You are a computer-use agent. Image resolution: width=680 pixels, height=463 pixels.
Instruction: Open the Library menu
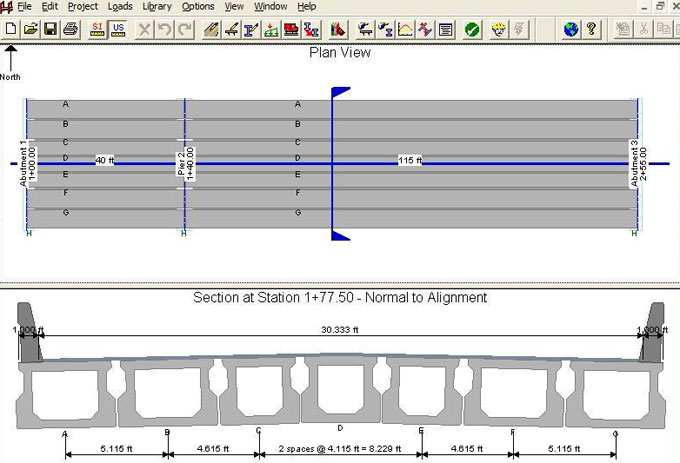[x=157, y=6]
